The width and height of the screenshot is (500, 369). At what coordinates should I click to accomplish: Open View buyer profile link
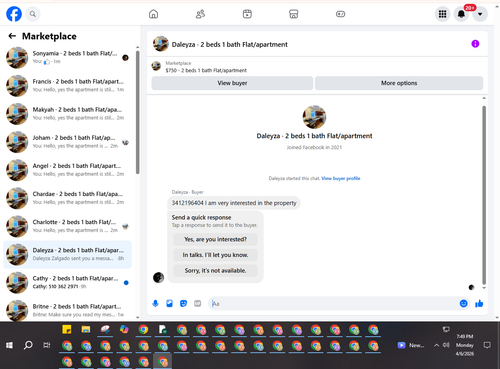pyautogui.click(x=341, y=178)
